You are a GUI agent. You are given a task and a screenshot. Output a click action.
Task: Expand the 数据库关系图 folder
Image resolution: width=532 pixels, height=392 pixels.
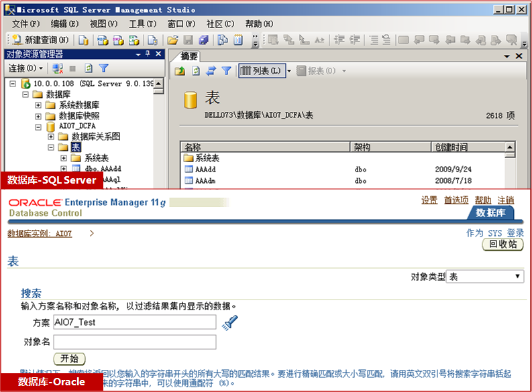(x=51, y=137)
